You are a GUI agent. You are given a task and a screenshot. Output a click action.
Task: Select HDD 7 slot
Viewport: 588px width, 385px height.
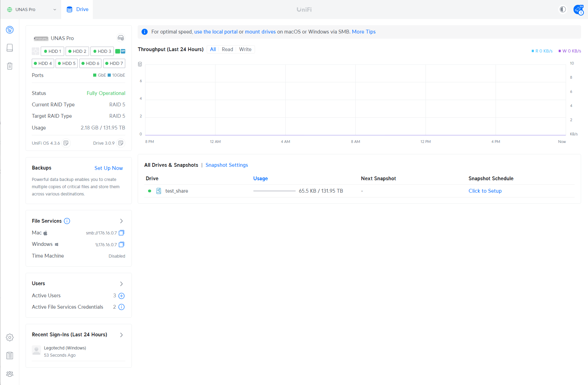click(114, 63)
